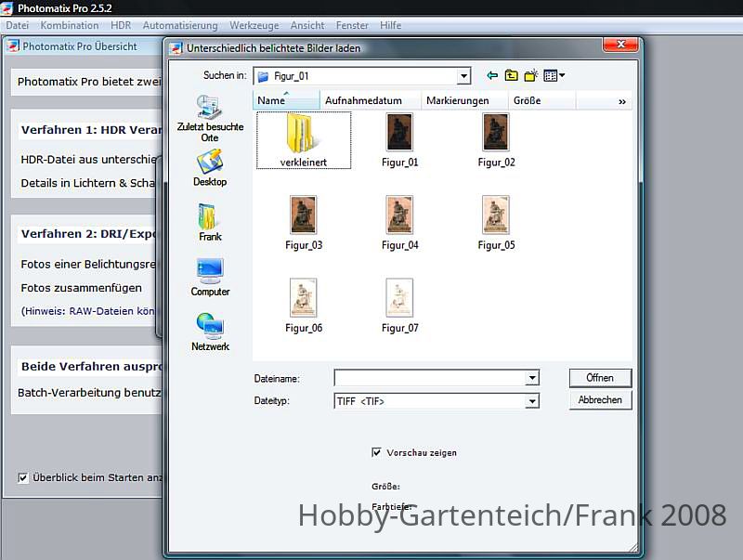Open the view menu icon

(554, 75)
